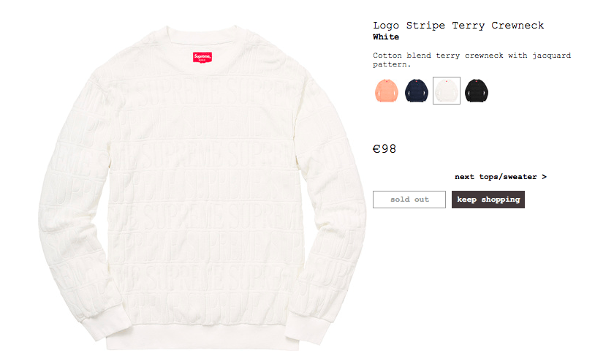This screenshot has width=595, height=364.
Task: Click the Logo Stripe Terry Crewneck title
Action: [x=458, y=26]
